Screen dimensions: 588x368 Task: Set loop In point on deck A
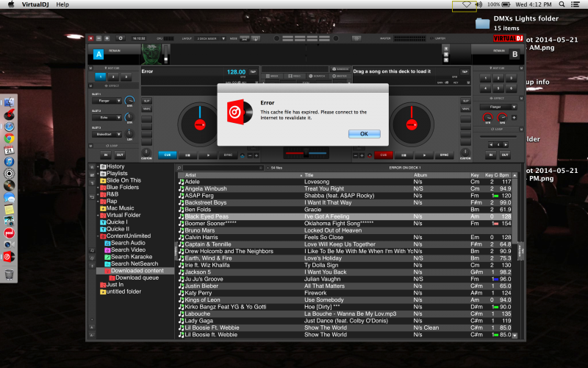(x=106, y=155)
